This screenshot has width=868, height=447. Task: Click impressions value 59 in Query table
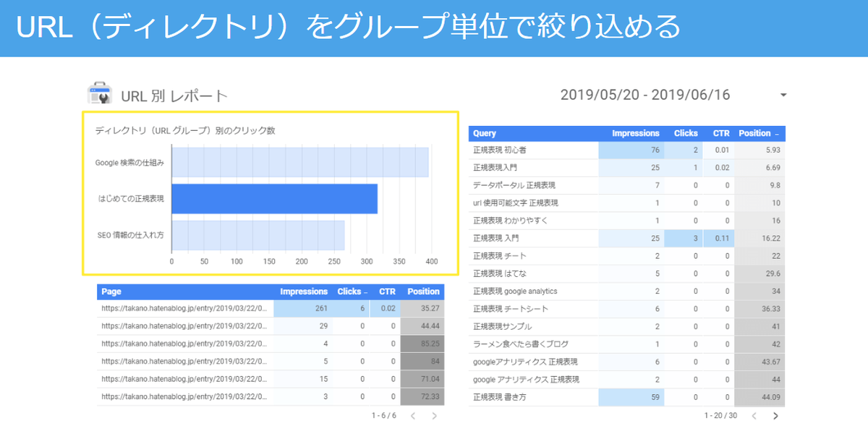point(655,397)
